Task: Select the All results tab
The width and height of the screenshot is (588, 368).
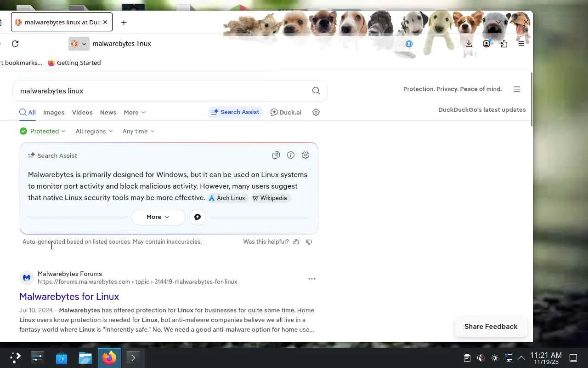Action: tap(28, 112)
